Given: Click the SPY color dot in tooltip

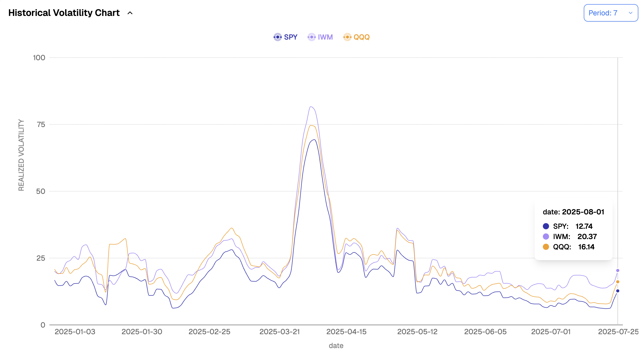Looking at the screenshot, I should [546, 226].
